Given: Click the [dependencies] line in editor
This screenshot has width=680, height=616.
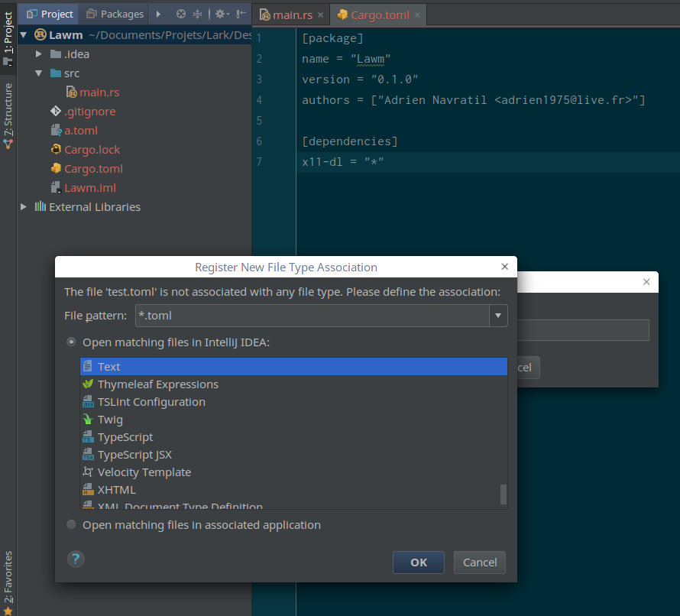Looking at the screenshot, I should tap(349, 141).
